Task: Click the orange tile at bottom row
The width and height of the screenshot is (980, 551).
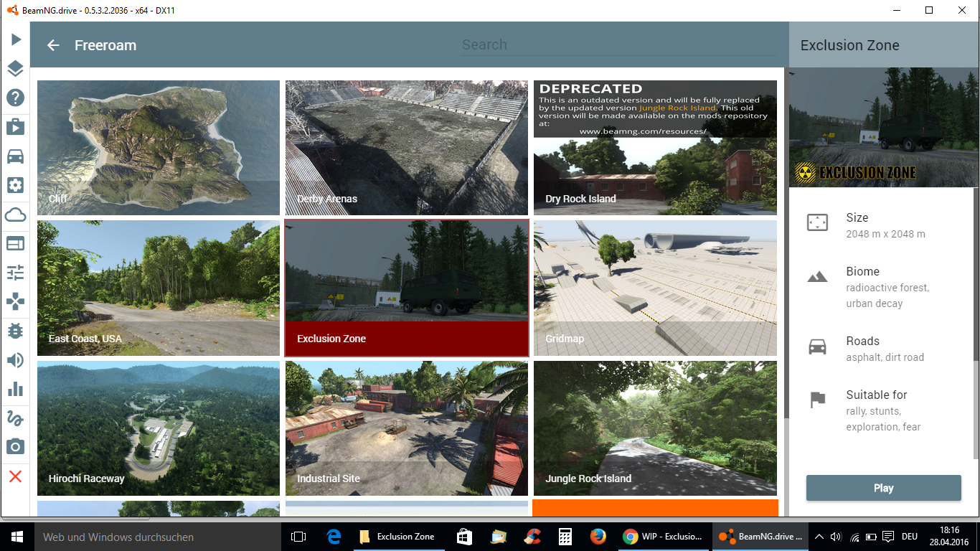Action: pyautogui.click(x=655, y=508)
